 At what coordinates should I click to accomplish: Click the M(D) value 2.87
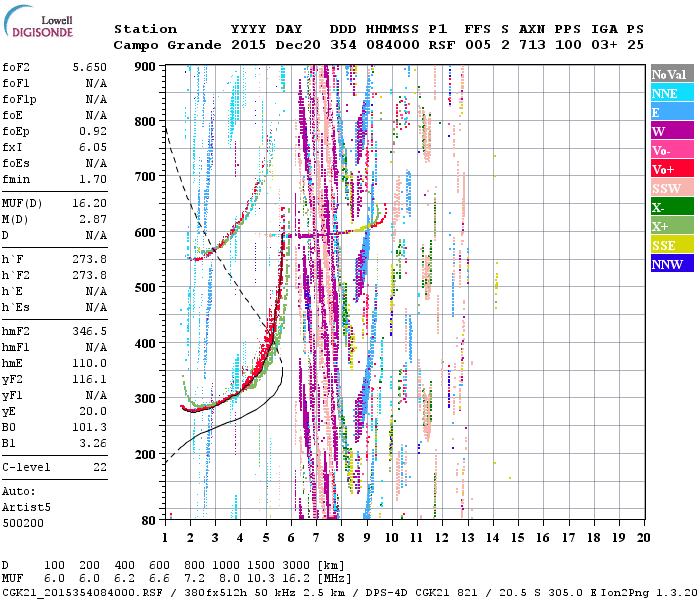click(93, 220)
